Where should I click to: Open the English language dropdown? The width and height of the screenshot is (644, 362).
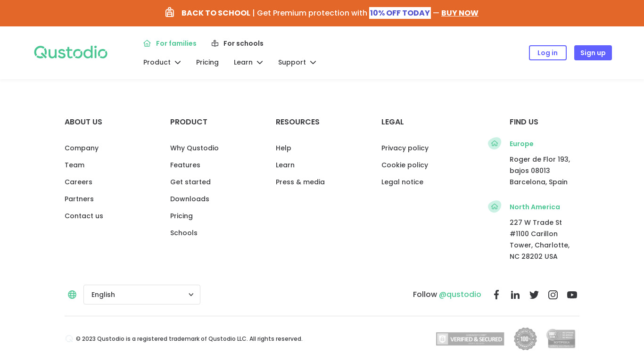point(142,295)
